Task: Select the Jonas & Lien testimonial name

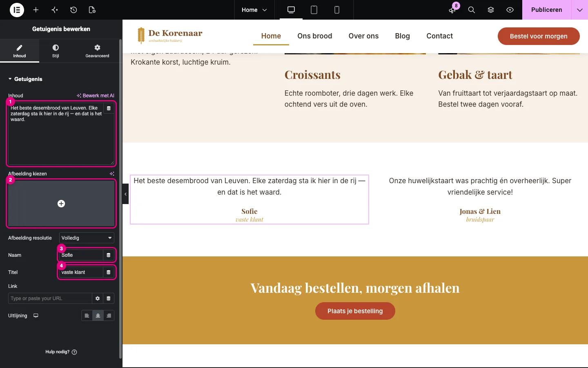Action: [x=480, y=211]
